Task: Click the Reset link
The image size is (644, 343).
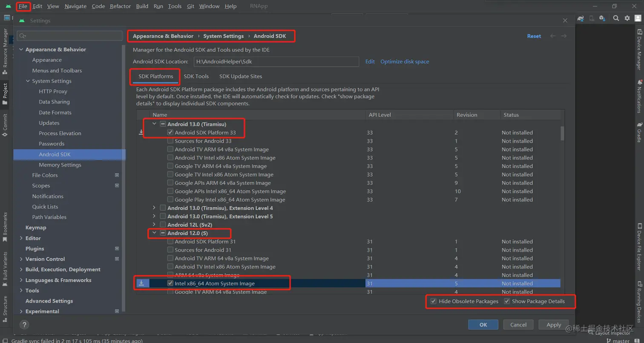Action: click(534, 36)
